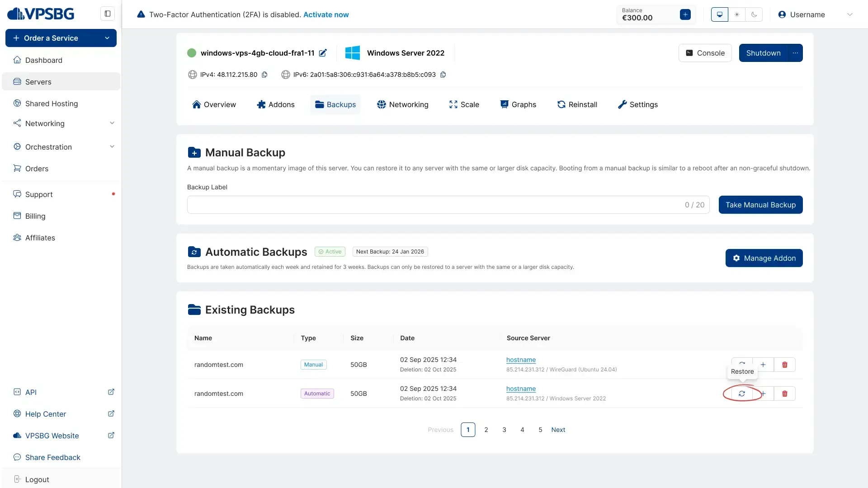Screen dimensions: 868x488
Task: Open Shutdown more options menu
Action: point(795,53)
